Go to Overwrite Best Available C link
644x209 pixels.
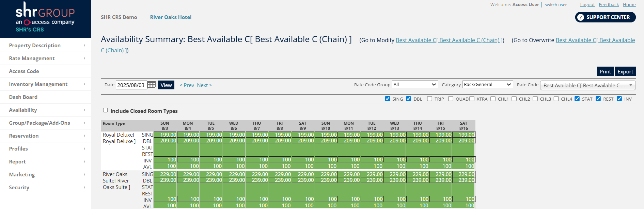pyautogui.click(x=595, y=40)
